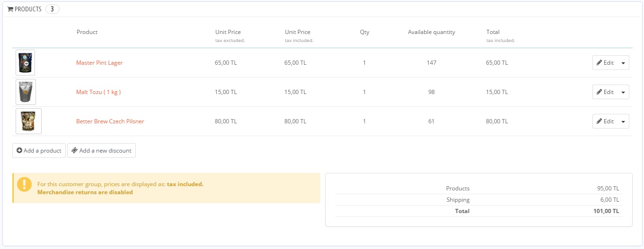Image resolution: width=644 pixels, height=249 pixels.
Task: Open the dropdown arrow for Master Pint Lager
Action: (x=623, y=63)
